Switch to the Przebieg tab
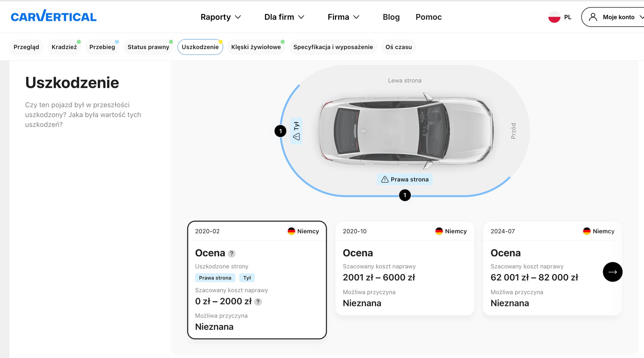 (102, 47)
